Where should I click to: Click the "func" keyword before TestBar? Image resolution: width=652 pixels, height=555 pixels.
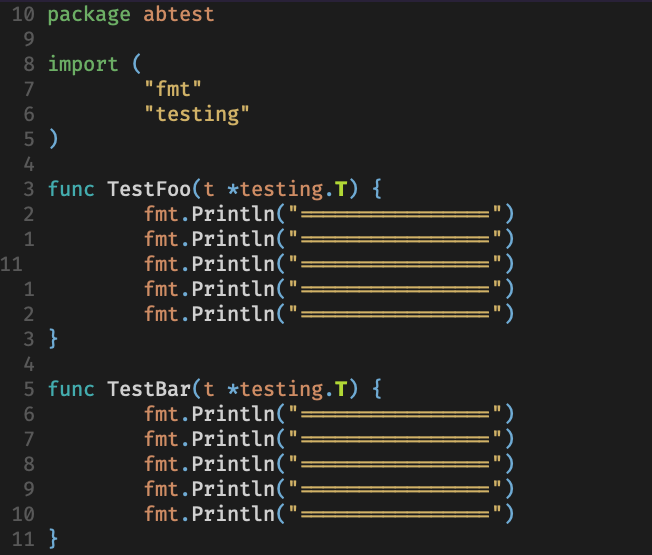(x=71, y=389)
